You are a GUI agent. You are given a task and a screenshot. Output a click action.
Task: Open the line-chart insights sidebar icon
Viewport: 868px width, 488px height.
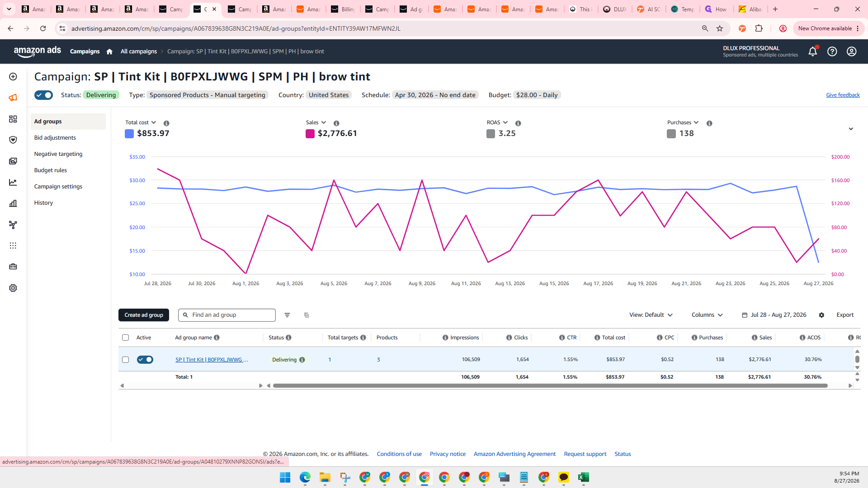[x=13, y=182]
